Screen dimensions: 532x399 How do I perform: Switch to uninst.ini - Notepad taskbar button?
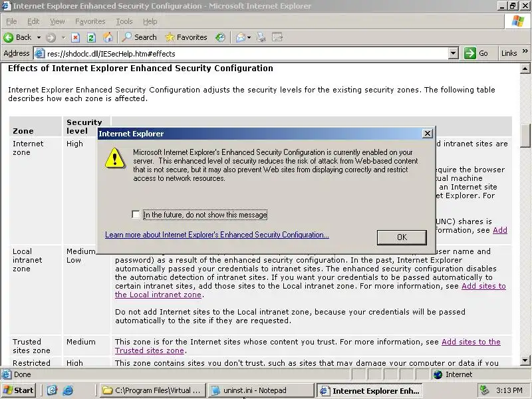pyautogui.click(x=261, y=390)
